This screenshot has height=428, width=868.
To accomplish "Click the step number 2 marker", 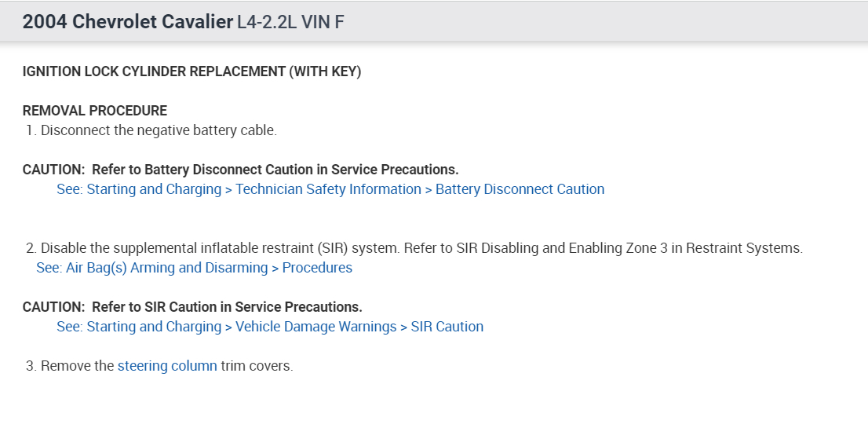I will 31,248.
